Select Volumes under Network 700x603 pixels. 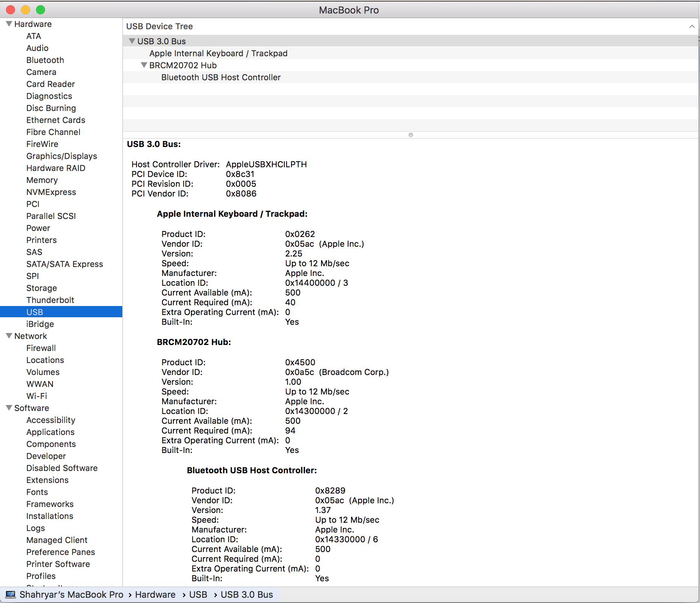(x=43, y=372)
